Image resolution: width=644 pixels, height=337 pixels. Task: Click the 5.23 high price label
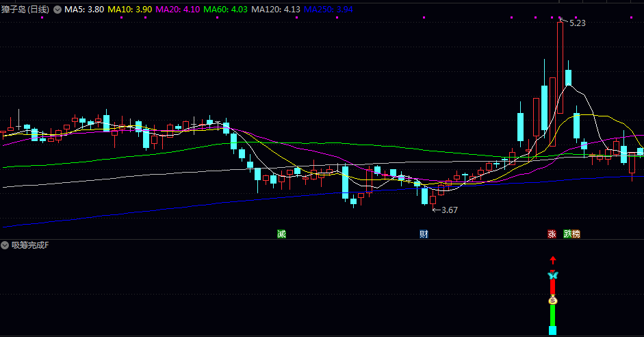click(578, 23)
